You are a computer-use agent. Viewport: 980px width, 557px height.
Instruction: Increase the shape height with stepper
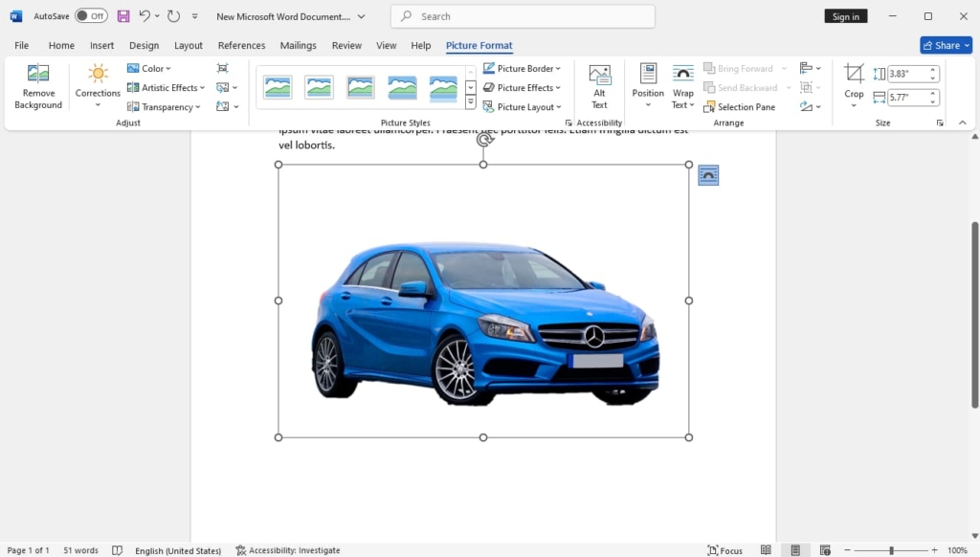coord(932,70)
